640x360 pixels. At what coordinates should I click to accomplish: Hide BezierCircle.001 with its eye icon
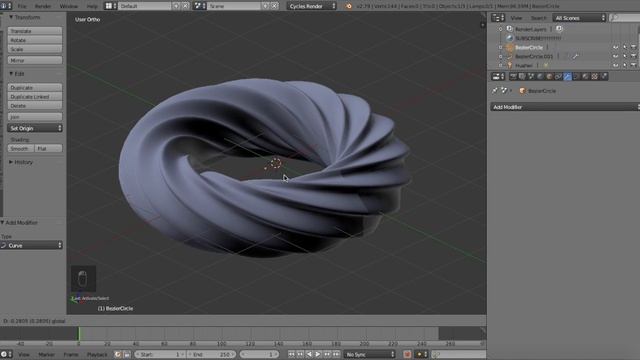pyautogui.click(x=616, y=56)
